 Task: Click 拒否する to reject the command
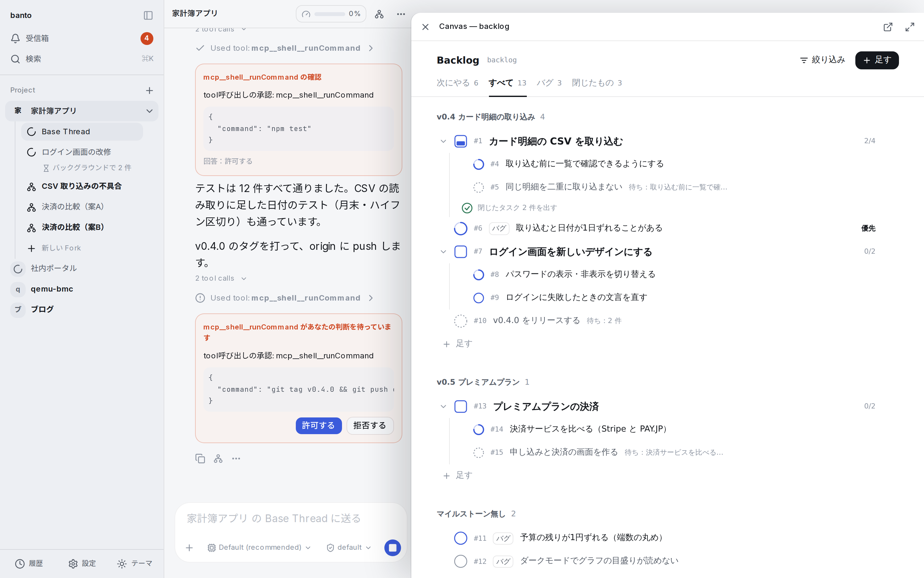coord(370,425)
